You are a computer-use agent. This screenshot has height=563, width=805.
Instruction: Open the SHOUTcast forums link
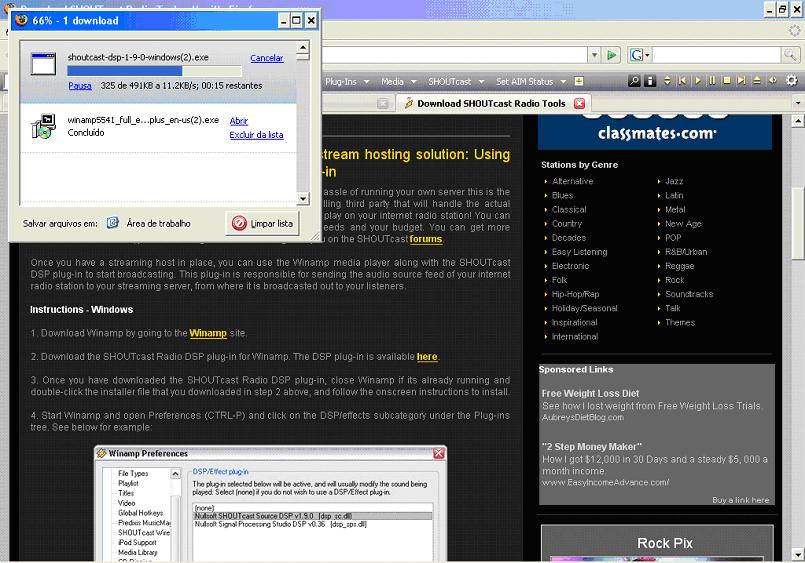pyautogui.click(x=426, y=239)
